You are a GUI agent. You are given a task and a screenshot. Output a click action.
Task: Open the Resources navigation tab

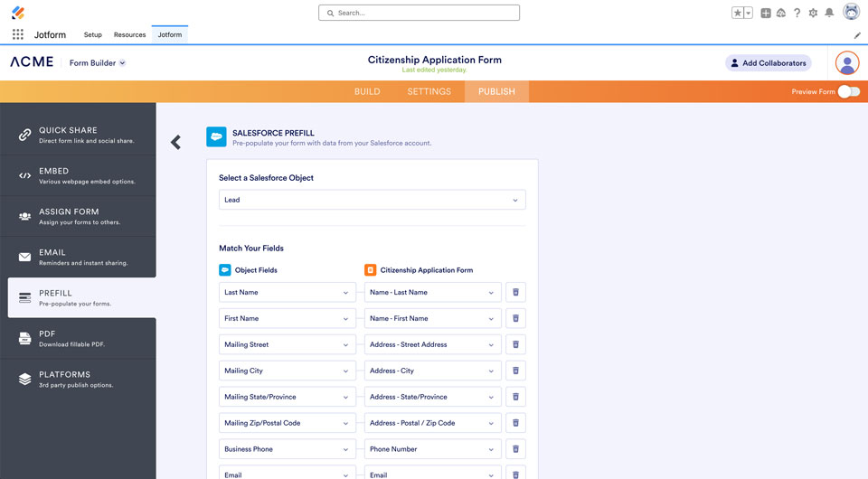tap(129, 34)
